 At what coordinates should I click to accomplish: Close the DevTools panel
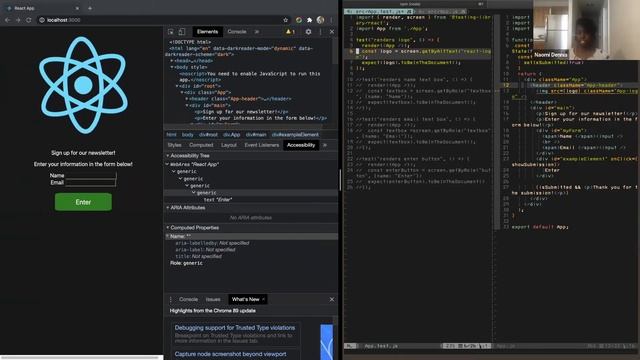tap(332, 31)
